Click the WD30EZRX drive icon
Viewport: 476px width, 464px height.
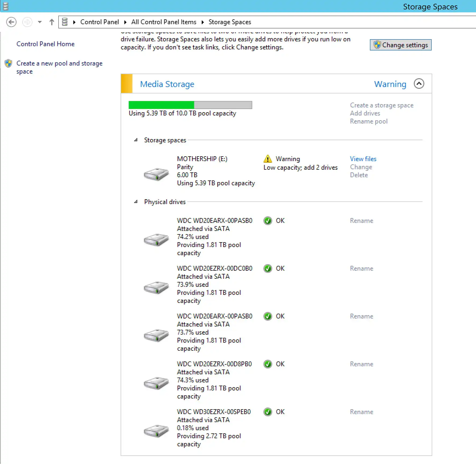tap(156, 431)
